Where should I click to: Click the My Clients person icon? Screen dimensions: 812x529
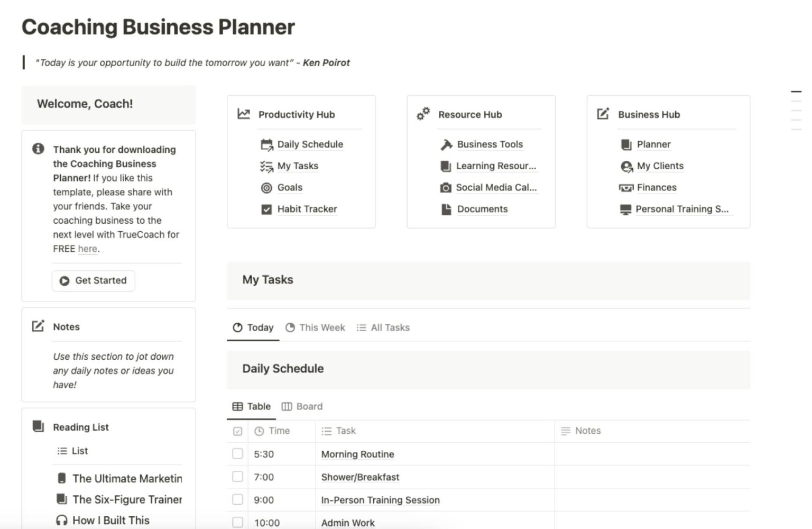click(x=626, y=167)
